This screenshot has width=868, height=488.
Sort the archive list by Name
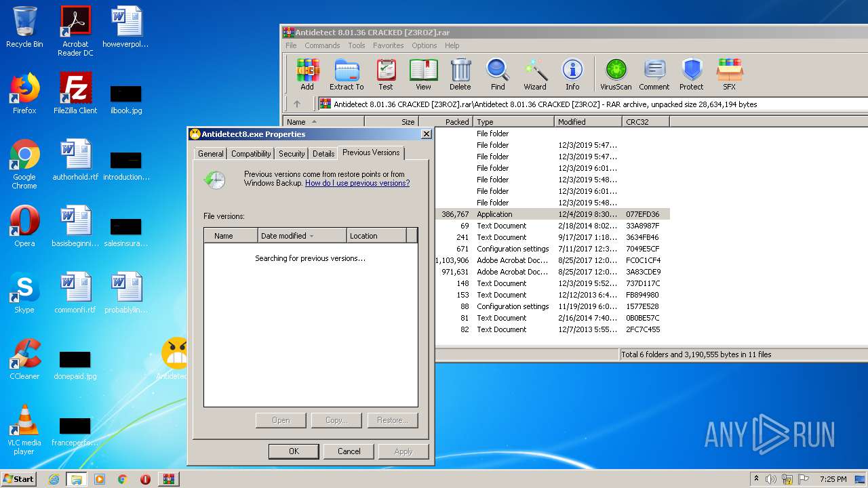pyautogui.click(x=323, y=122)
